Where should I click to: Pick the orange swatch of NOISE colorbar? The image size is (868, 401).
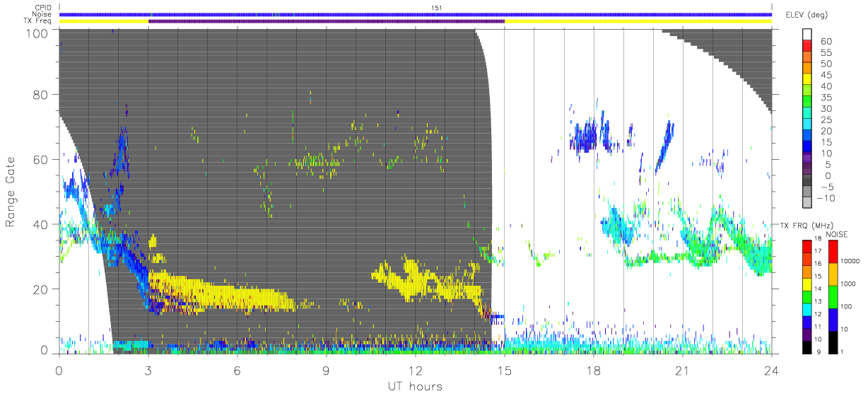pos(833,274)
